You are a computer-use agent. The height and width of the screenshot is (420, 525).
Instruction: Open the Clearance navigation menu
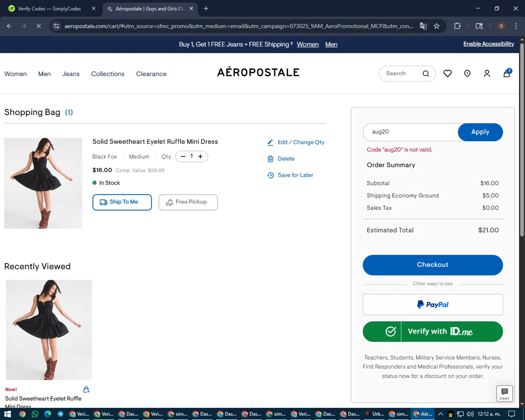[151, 74]
